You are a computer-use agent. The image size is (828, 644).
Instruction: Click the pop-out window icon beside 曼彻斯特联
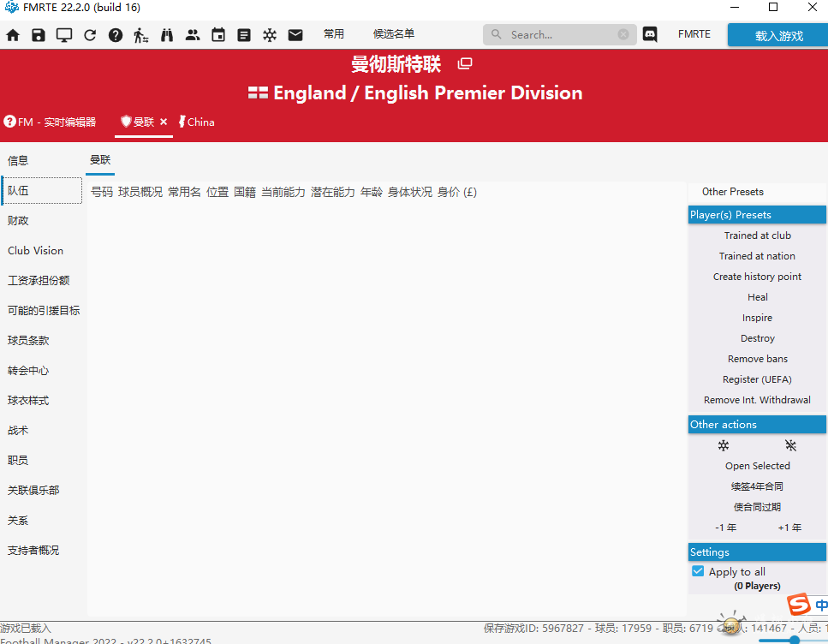coord(465,63)
